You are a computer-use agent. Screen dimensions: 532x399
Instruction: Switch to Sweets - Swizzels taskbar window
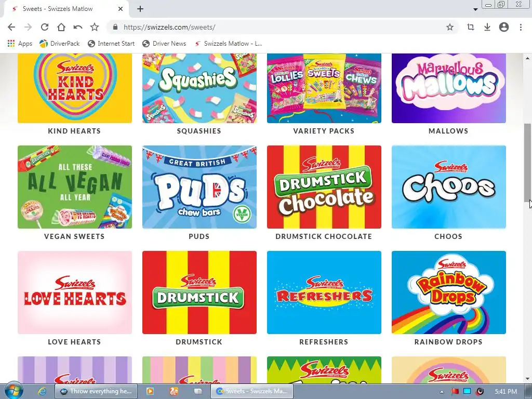coord(252,391)
